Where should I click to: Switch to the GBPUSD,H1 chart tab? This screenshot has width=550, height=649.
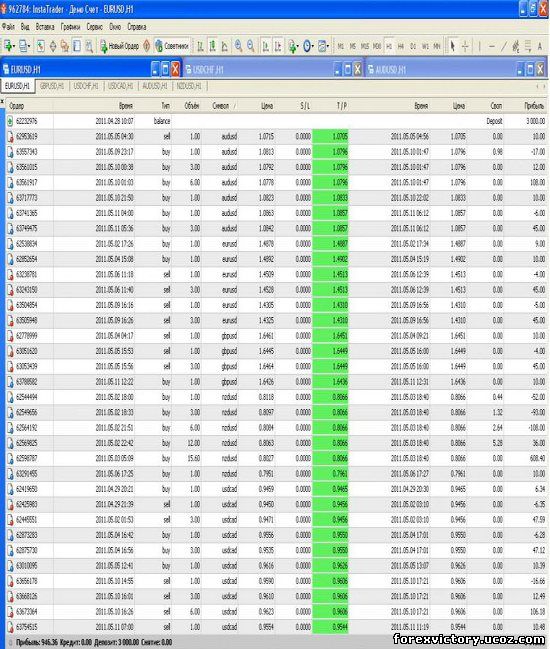[x=52, y=86]
